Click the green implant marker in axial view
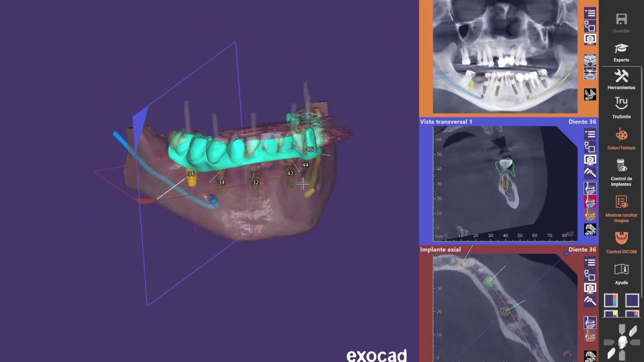This screenshot has width=644, height=362. (x=488, y=283)
